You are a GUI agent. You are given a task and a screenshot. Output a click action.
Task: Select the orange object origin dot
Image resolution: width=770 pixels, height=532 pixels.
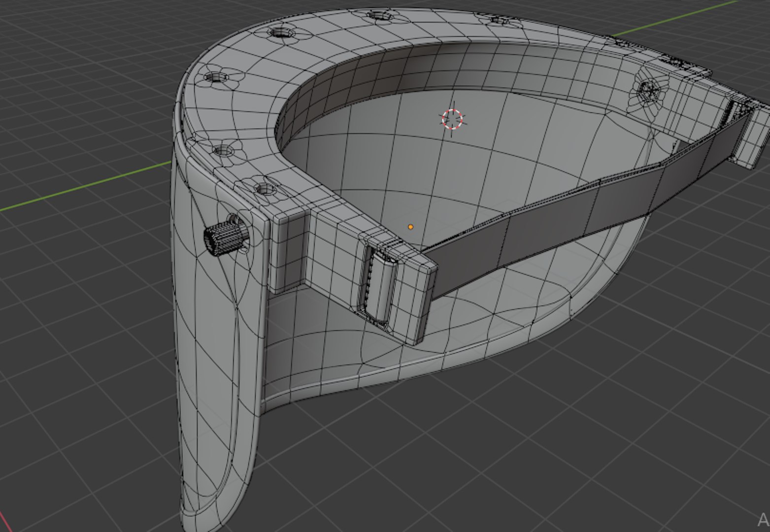tap(410, 227)
